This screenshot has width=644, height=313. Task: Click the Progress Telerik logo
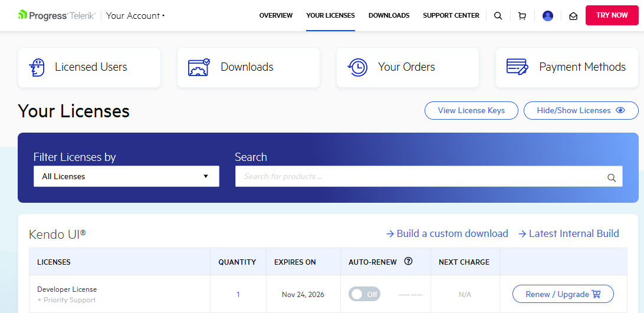[x=57, y=15]
